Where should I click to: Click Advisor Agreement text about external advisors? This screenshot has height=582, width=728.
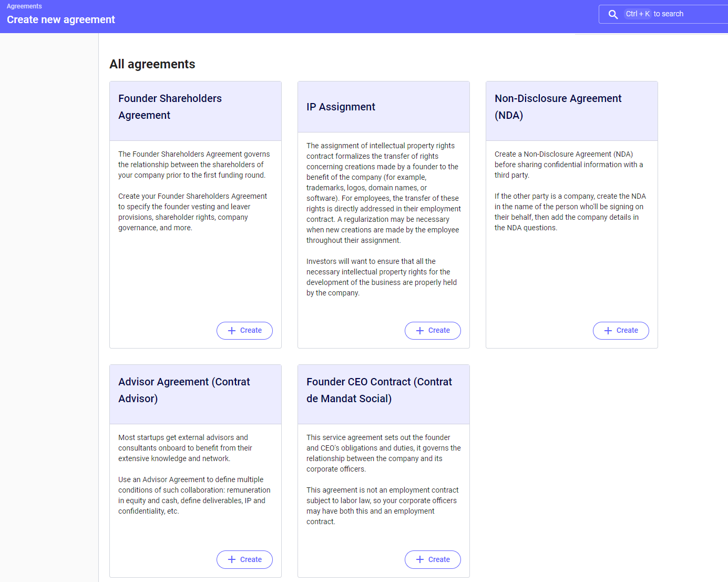point(185,448)
